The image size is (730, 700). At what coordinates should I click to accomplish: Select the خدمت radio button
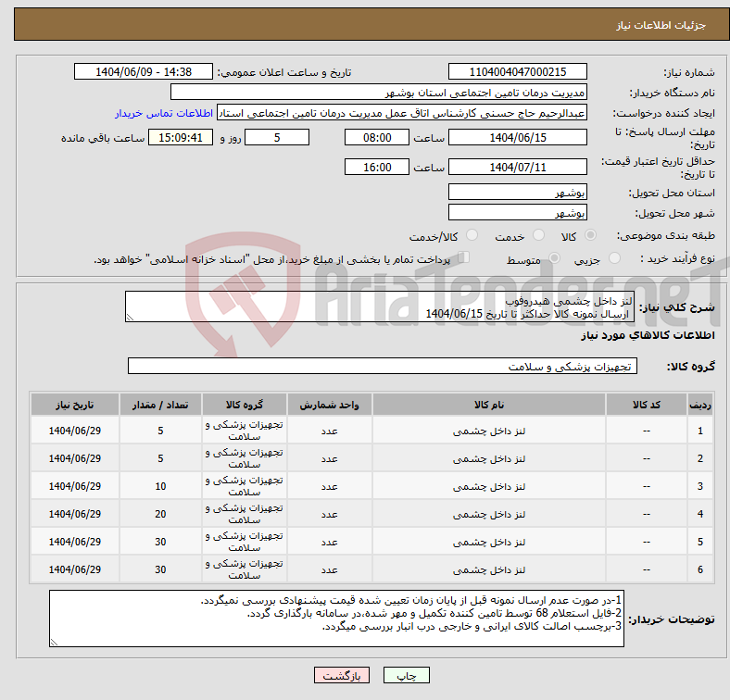pyautogui.click(x=538, y=235)
